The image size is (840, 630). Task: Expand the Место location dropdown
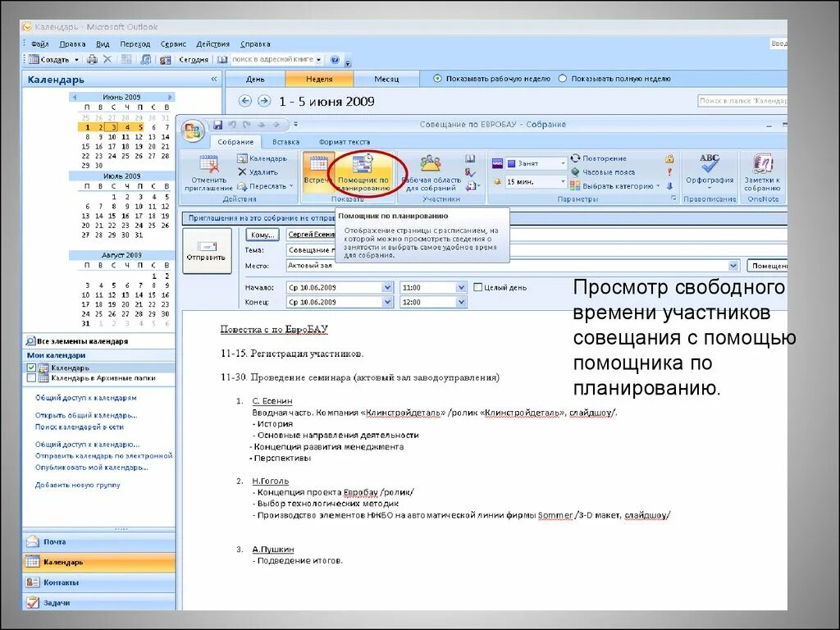(733, 266)
